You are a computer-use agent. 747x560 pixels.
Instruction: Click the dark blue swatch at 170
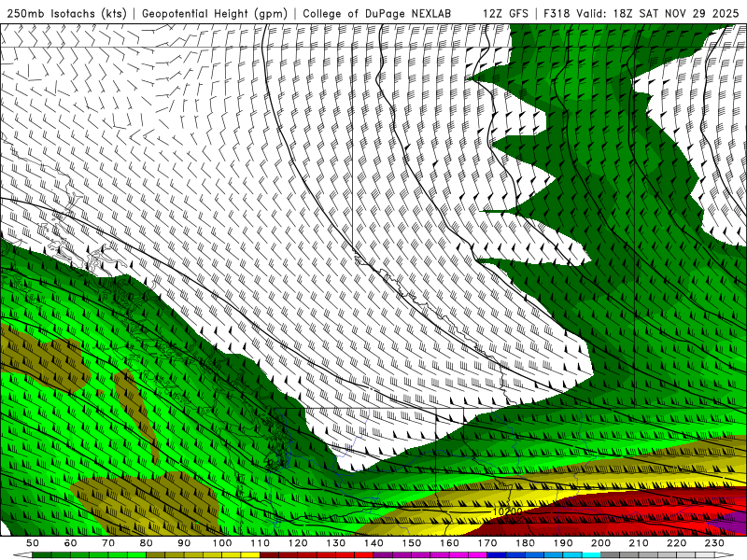click(497, 555)
